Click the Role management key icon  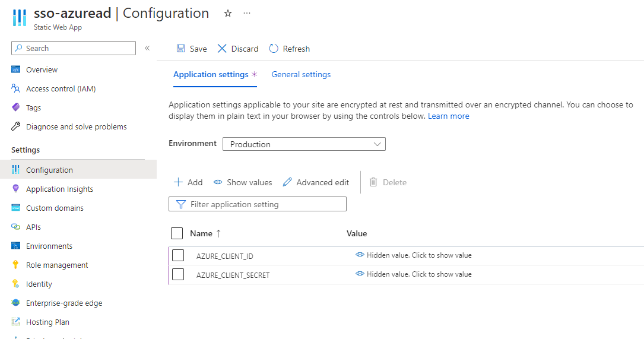coord(15,264)
